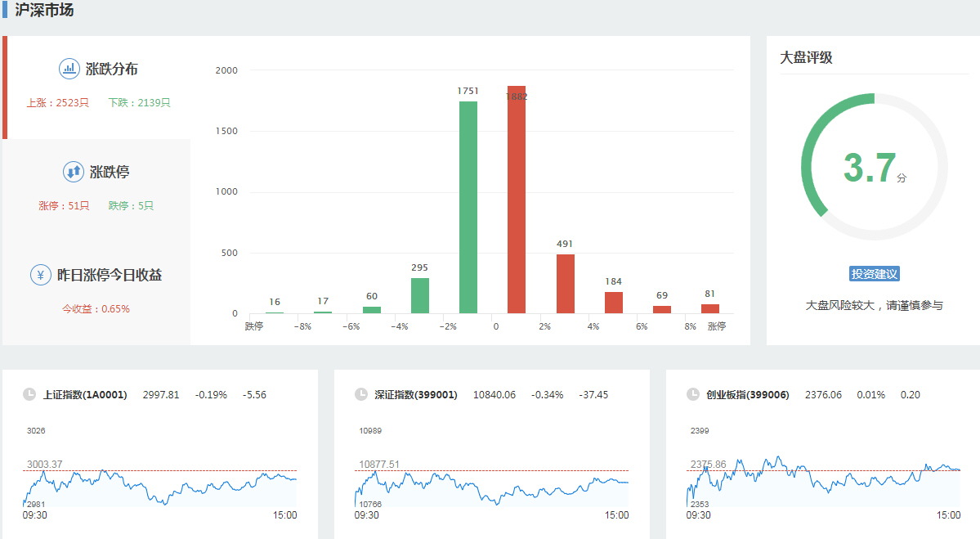
Task: Click clock icon next to 创业板指
Action: [693, 394]
